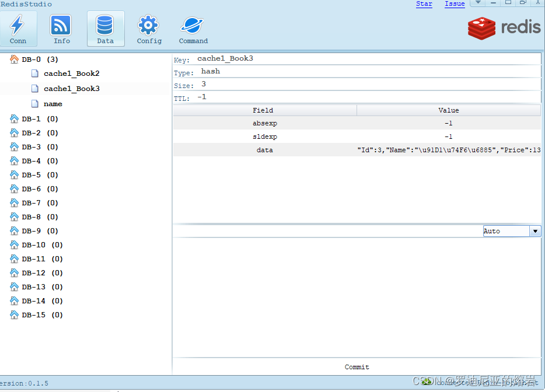The width and height of the screenshot is (545, 392).
Task: Click the DB-8 house icon
Action: (14, 217)
